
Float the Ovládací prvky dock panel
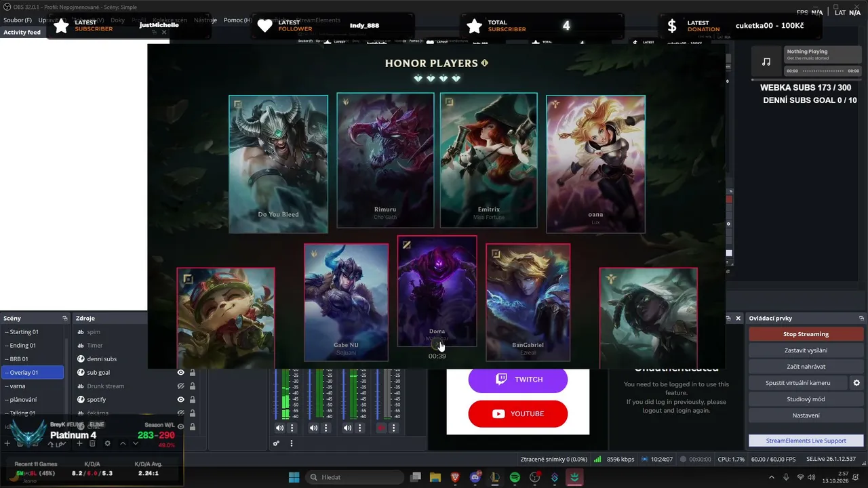tap(861, 318)
